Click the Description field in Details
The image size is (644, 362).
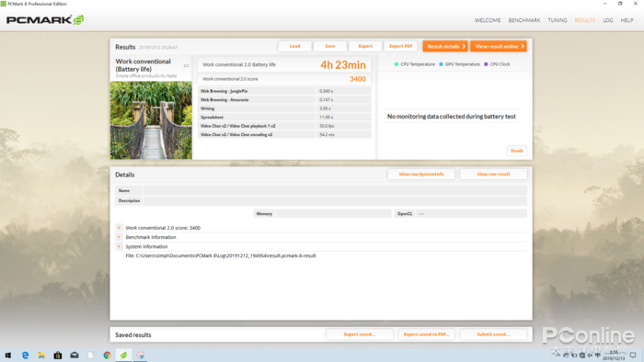coord(335,201)
